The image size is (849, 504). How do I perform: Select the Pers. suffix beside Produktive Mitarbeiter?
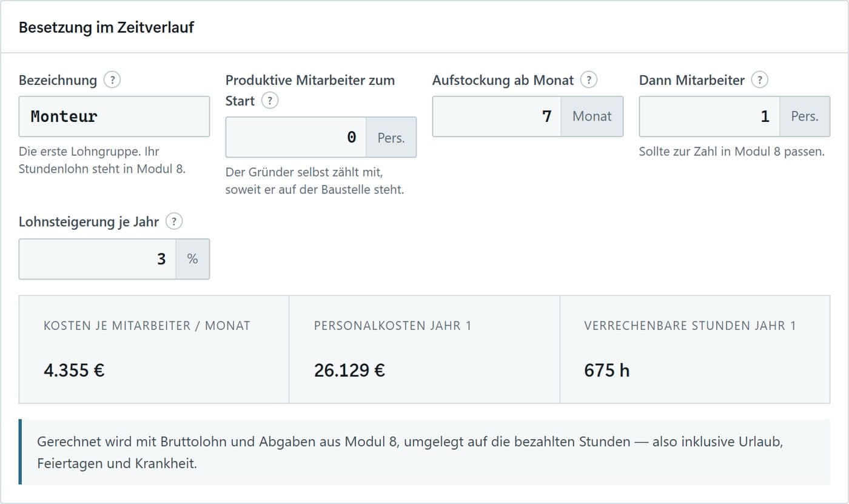[x=391, y=137]
